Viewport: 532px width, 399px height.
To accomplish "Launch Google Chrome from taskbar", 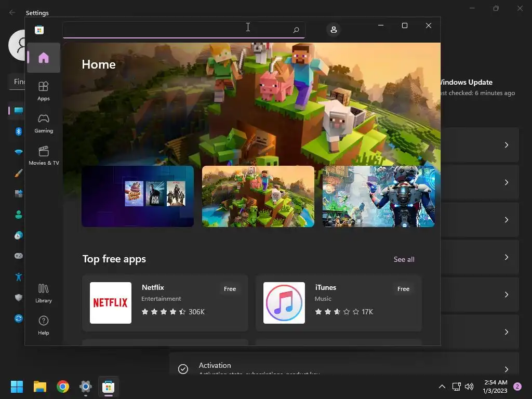I will point(63,387).
